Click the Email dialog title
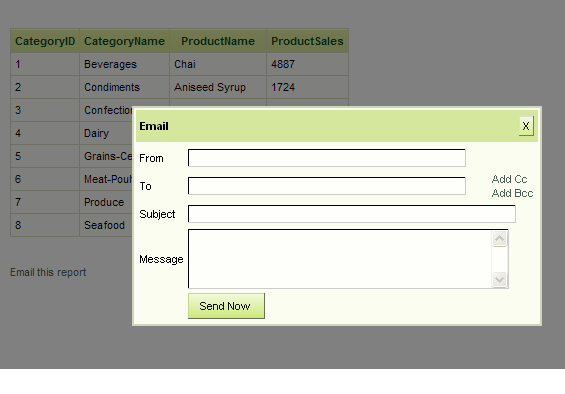Screen dimensions: 565x394 (154, 126)
